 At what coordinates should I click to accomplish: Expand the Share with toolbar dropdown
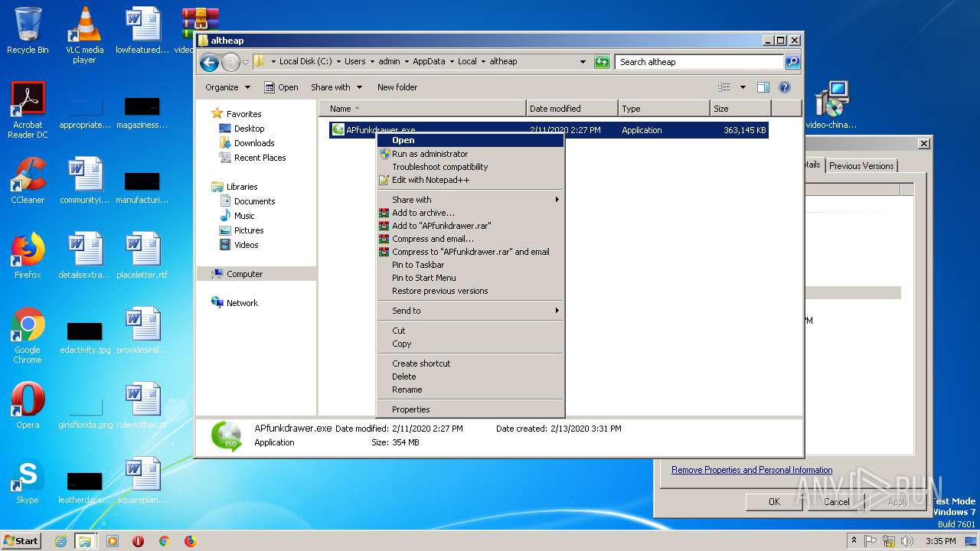click(x=336, y=87)
